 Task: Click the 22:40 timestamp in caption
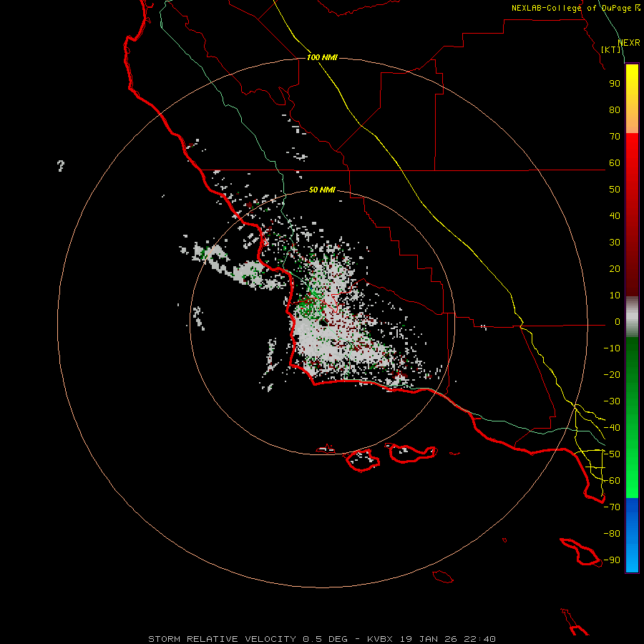480,639
